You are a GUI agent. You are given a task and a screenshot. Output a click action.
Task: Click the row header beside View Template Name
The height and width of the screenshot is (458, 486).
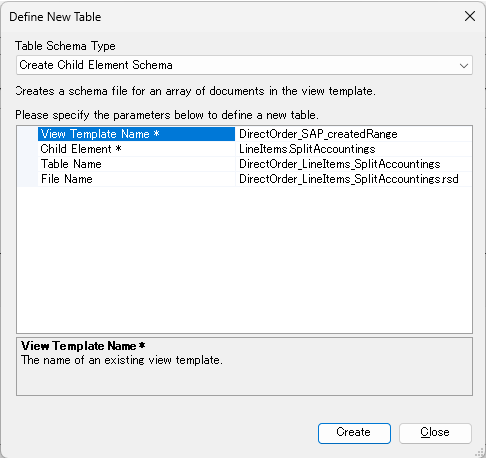click(x=28, y=134)
